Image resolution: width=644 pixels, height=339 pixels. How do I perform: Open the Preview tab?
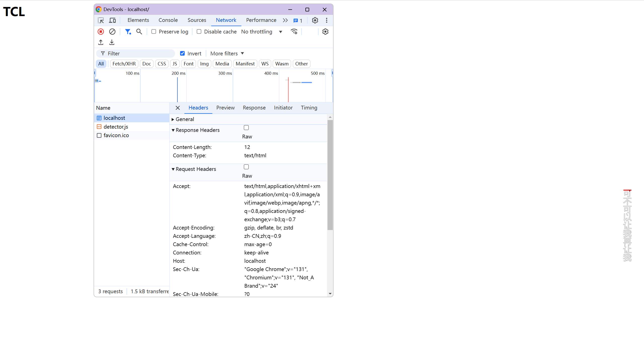(225, 108)
